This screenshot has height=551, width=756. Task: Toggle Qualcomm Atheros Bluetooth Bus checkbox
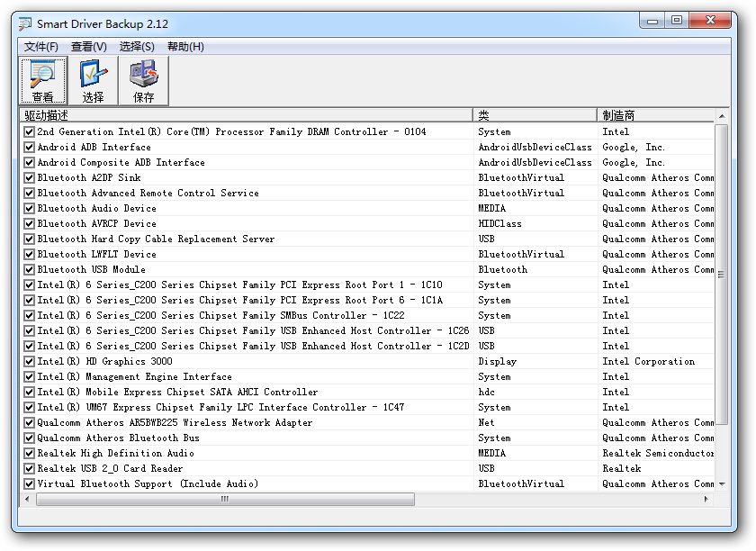point(29,438)
